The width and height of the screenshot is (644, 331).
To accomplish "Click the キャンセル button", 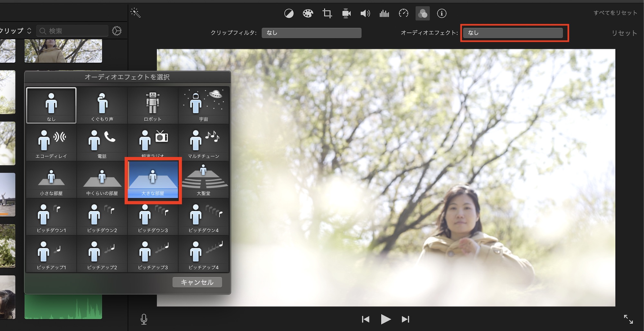I will pos(197,282).
